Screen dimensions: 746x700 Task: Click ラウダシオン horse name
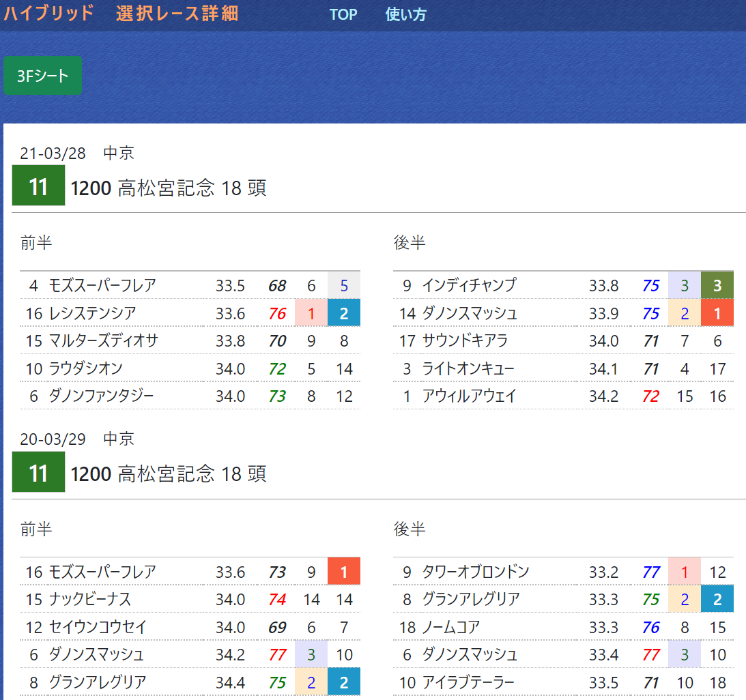click(86, 368)
